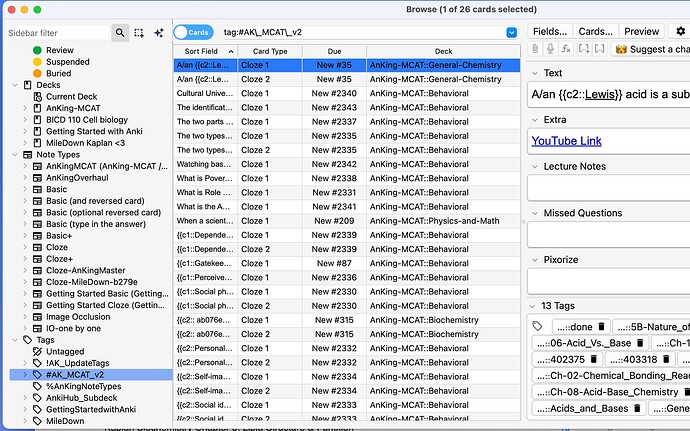Click the tag icon in tags editor
Image resolution: width=690 pixels, height=431 pixels.
pos(537,326)
